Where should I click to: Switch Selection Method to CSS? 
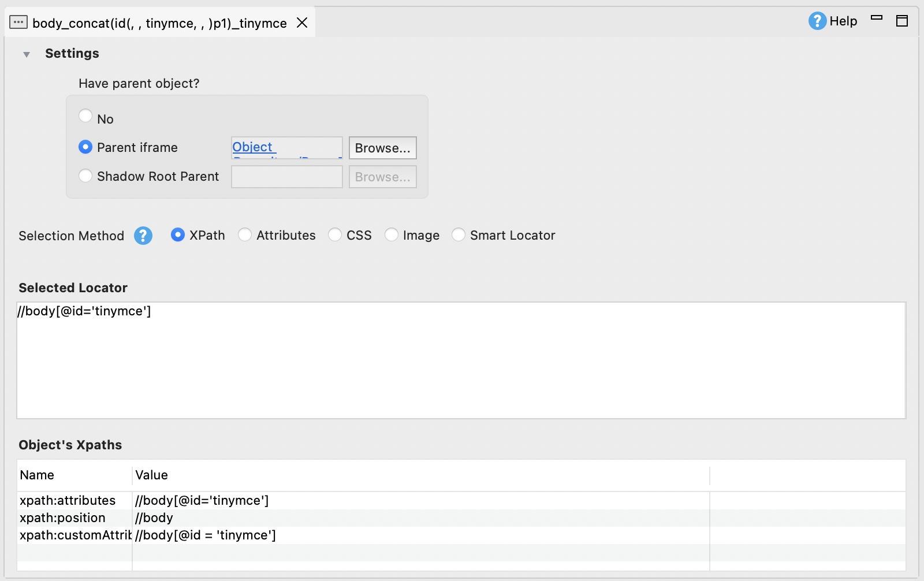point(335,234)
